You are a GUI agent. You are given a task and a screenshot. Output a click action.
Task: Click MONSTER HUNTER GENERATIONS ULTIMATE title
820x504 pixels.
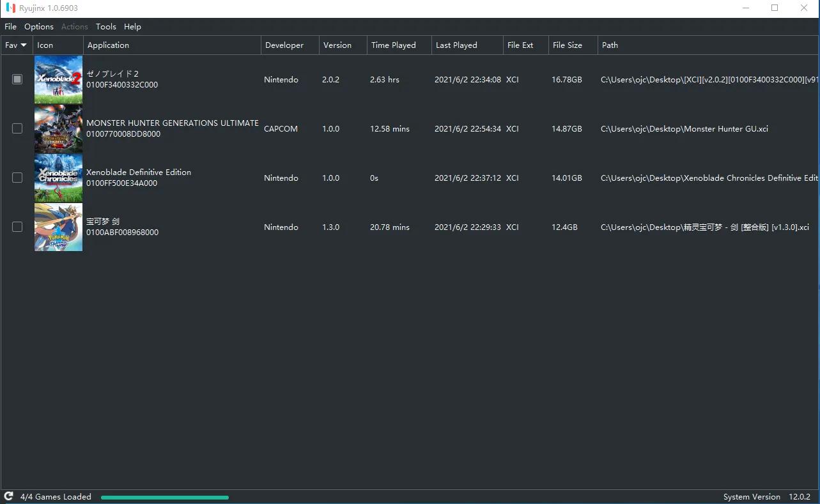173,123
